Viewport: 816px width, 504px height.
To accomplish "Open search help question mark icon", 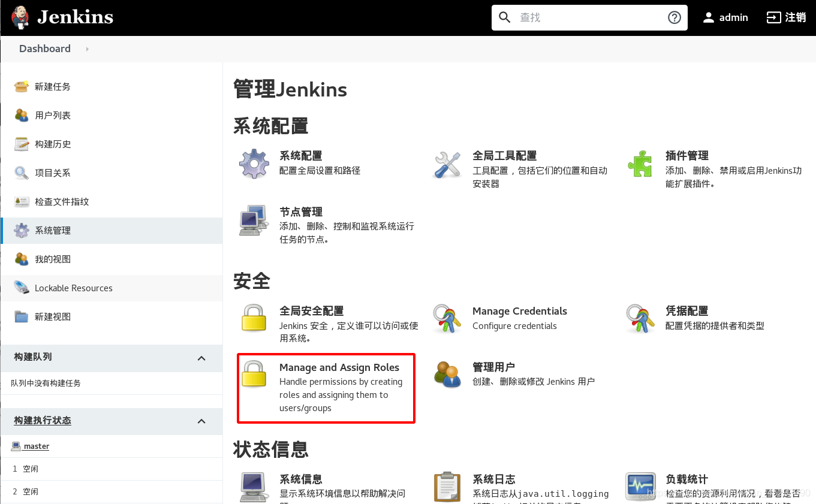I will click(675, 17).
